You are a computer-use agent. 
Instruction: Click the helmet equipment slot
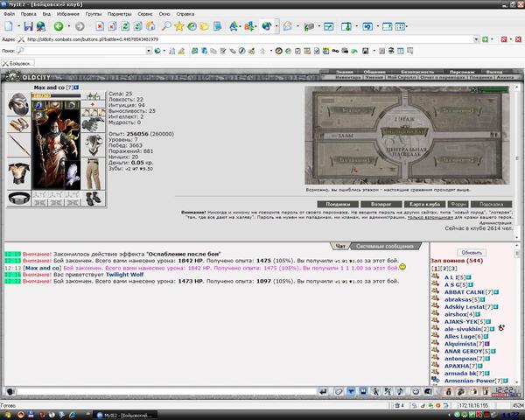click(x=18, y=104)
